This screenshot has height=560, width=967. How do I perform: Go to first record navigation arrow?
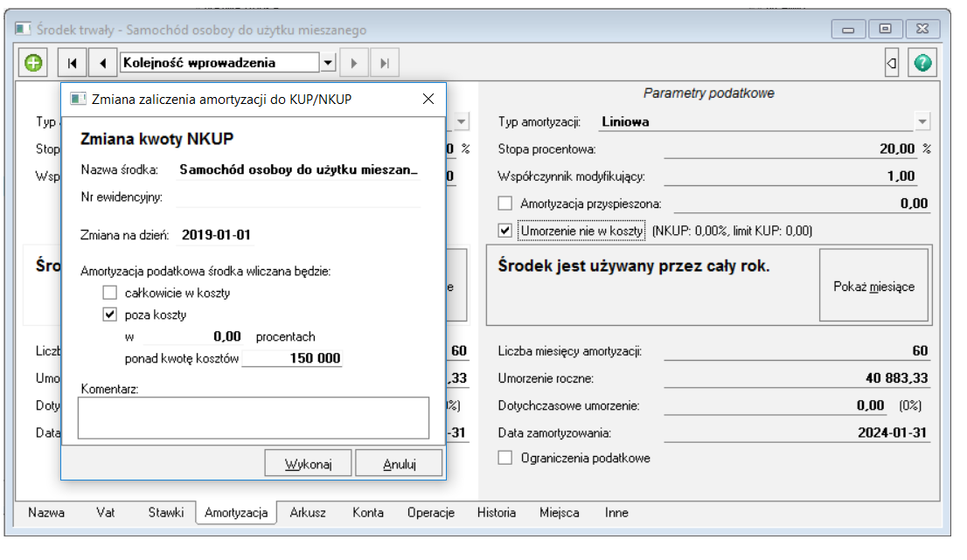point(73,63)
